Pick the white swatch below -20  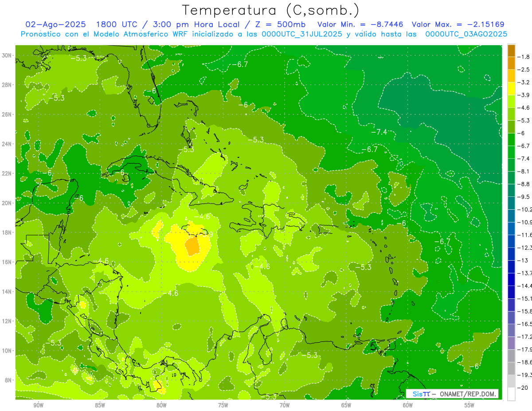511,394
